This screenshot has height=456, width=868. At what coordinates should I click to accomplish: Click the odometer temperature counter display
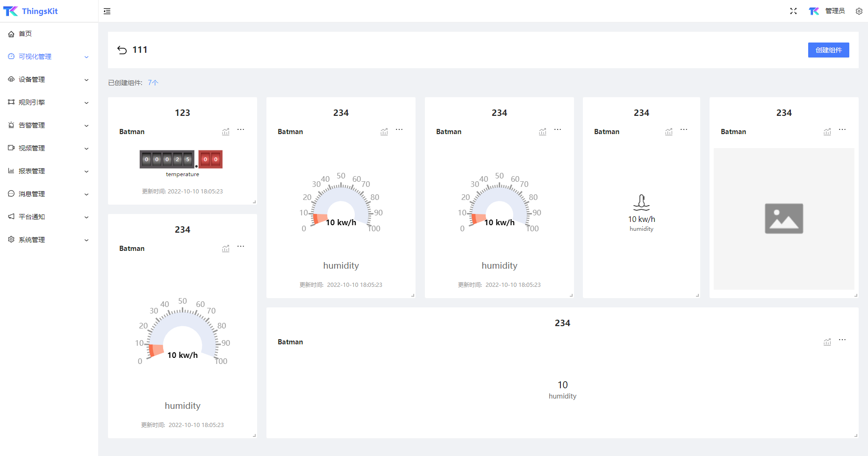tap(181, 159)
